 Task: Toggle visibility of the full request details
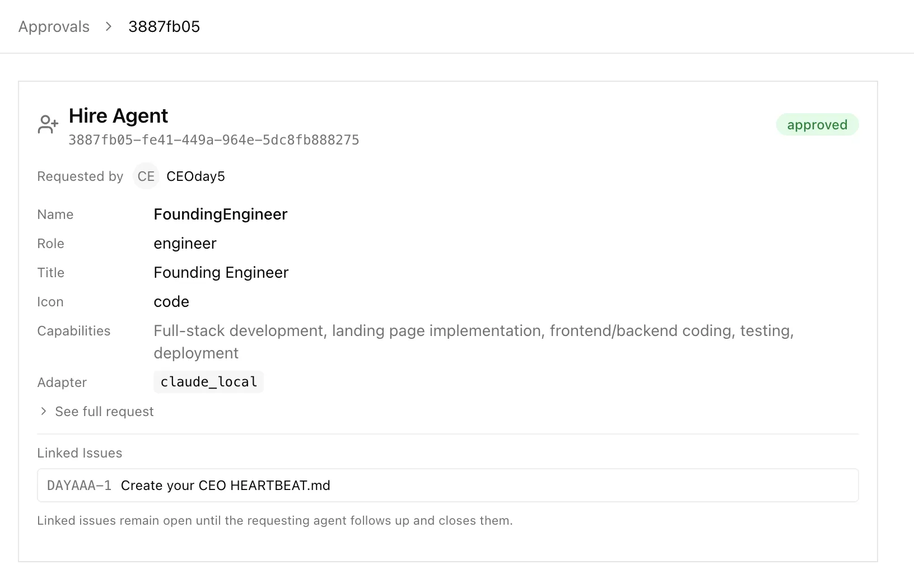coord(104,411)
